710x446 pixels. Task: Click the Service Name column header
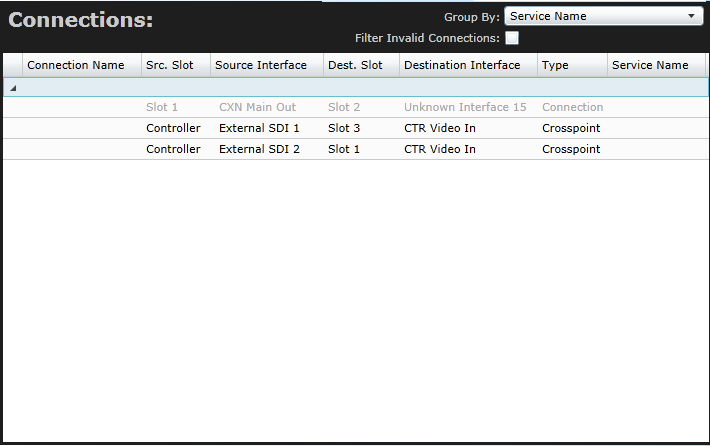(x=656, y=65)
